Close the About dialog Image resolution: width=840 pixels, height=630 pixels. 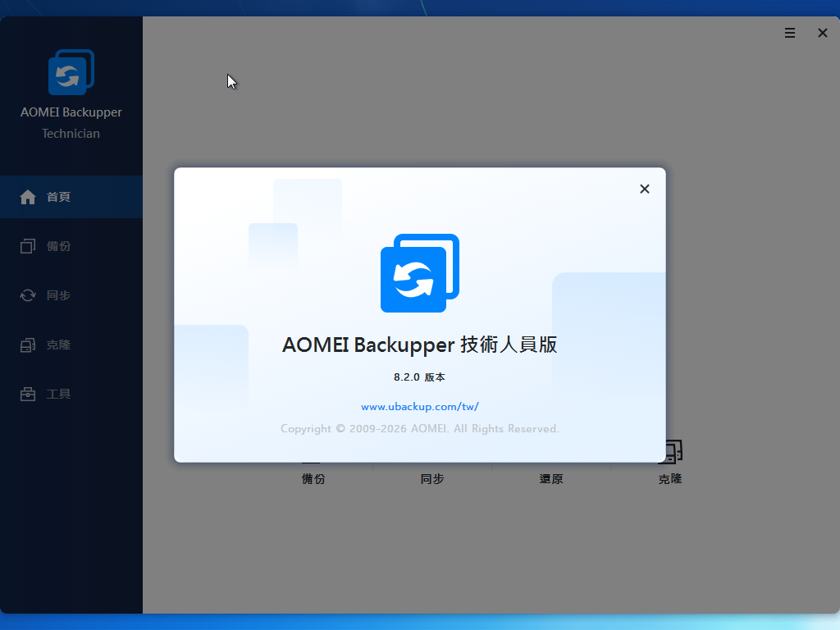(645, 189)
